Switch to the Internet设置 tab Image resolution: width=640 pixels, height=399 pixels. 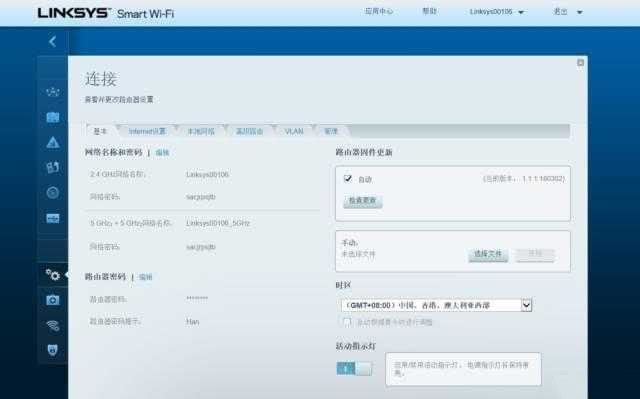[147, 131]
